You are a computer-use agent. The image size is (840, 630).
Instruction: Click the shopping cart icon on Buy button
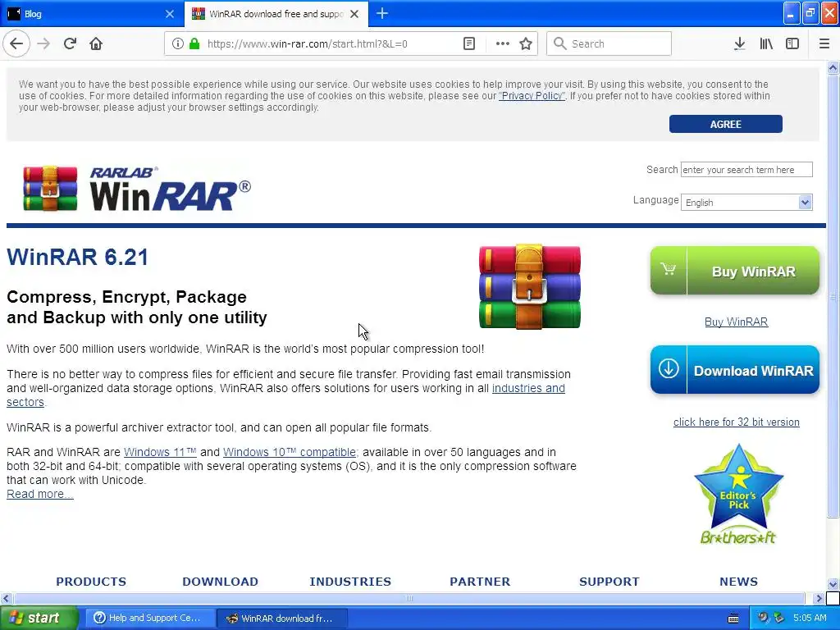point(668,269)
